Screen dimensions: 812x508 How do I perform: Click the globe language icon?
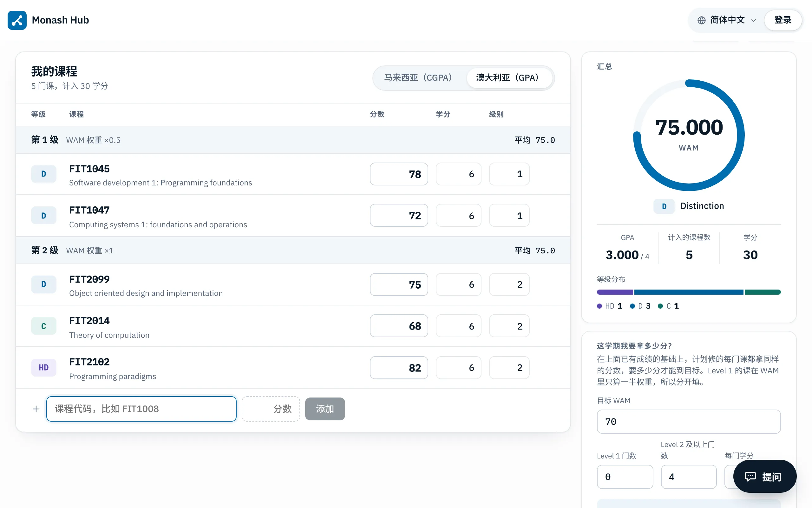(x=701, y=20)
